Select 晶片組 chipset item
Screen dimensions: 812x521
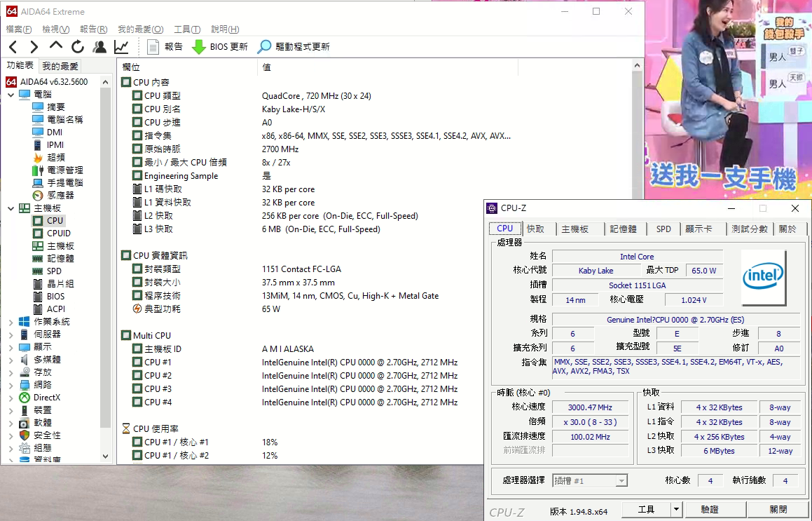coord(60,283)
